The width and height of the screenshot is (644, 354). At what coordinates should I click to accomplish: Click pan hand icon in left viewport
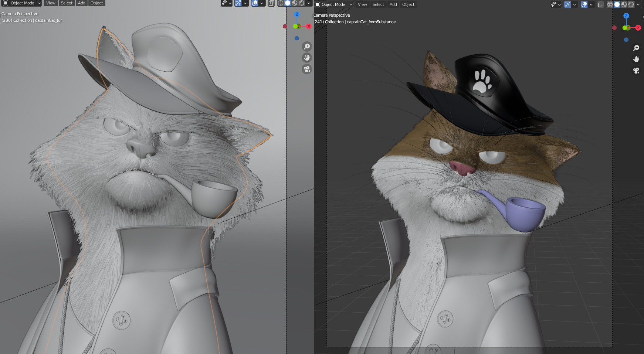(x=307, y=58)
